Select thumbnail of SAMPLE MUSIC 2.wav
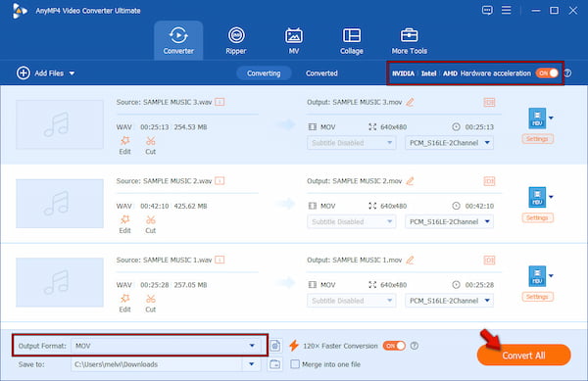This screenshot has height=381, width=588. (x=60, y=204)
